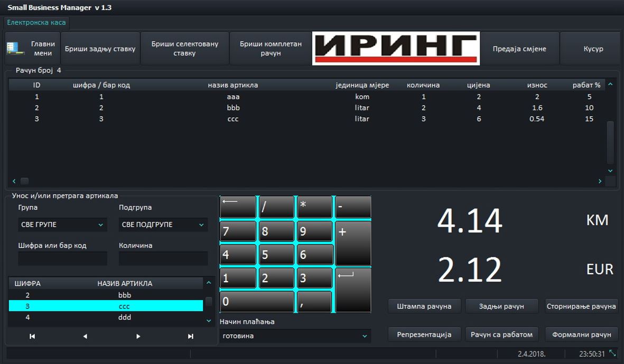624x364 pixels.
Task: Click Рачун са рабатом button
Action: pos(501,334)
